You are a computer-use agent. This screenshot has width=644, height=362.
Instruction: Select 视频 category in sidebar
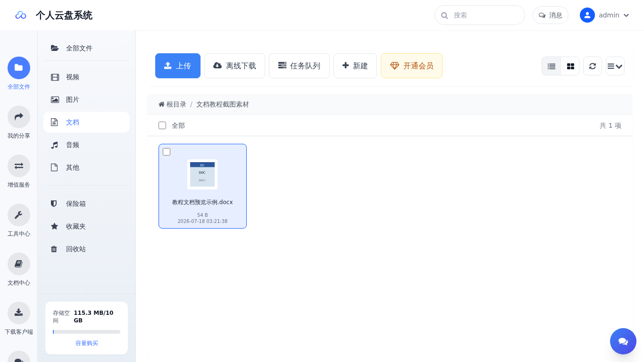[x=86, y=77]
